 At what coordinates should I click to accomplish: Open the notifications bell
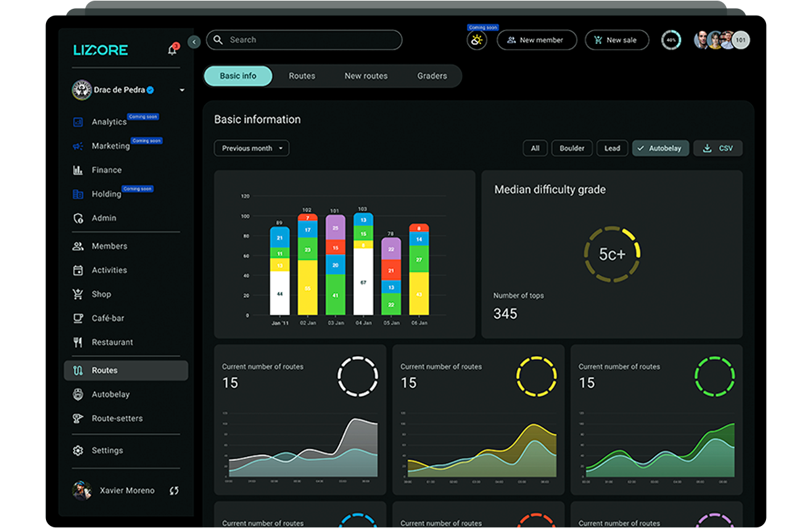pos(172,49)
